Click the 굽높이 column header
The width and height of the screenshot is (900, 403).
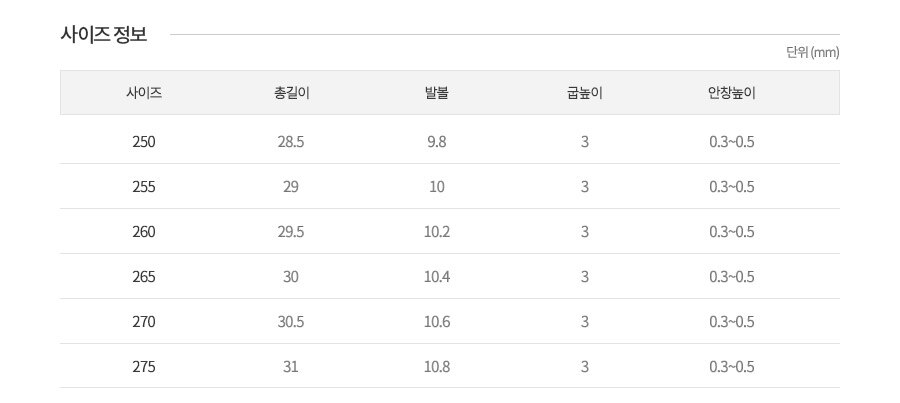584,93
